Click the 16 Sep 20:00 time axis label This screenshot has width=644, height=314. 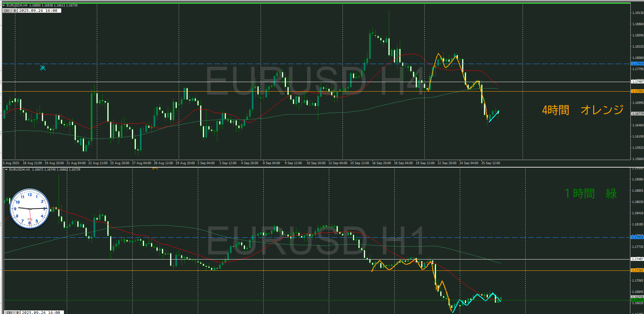coord(381,163)
